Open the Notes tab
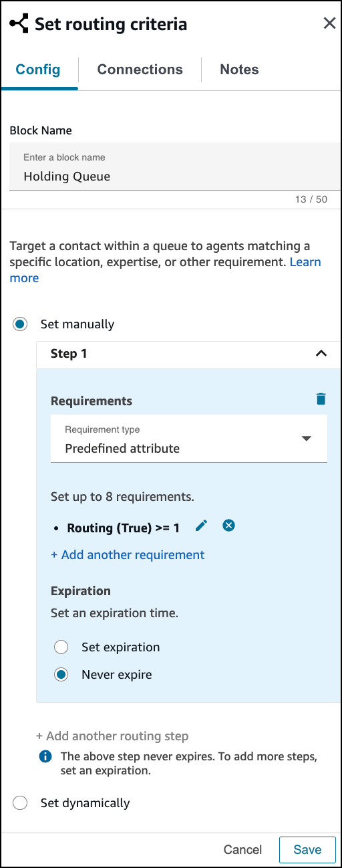This screenshot has height=868, width=342. pos(239,70)
